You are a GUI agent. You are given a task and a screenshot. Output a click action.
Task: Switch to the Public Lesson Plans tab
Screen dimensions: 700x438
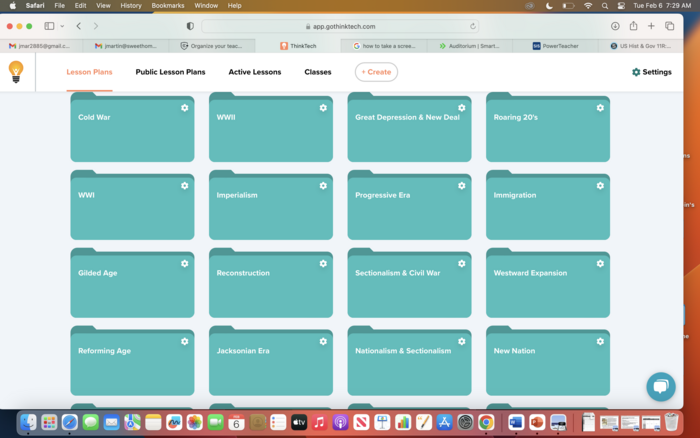[x=170, y=72]
